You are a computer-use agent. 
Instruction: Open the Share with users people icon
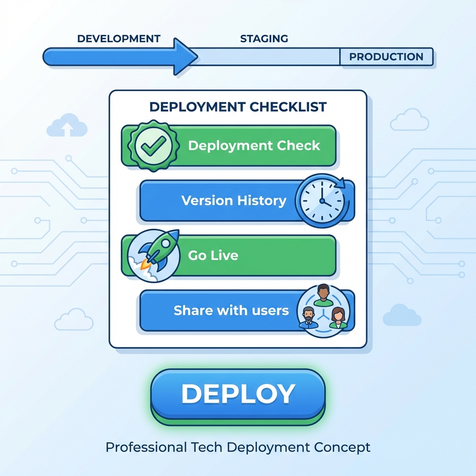click(x=323, y=311)
